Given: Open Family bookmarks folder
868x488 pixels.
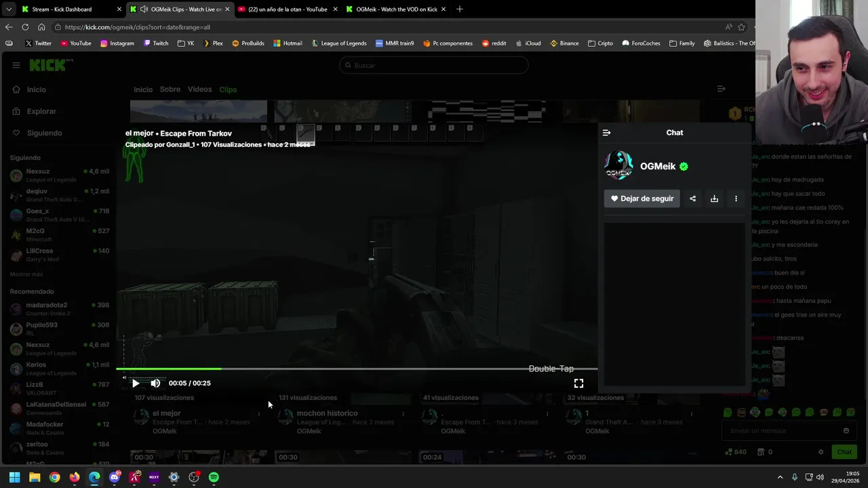Looking at the screenshot, I should [x=682, y=43].
